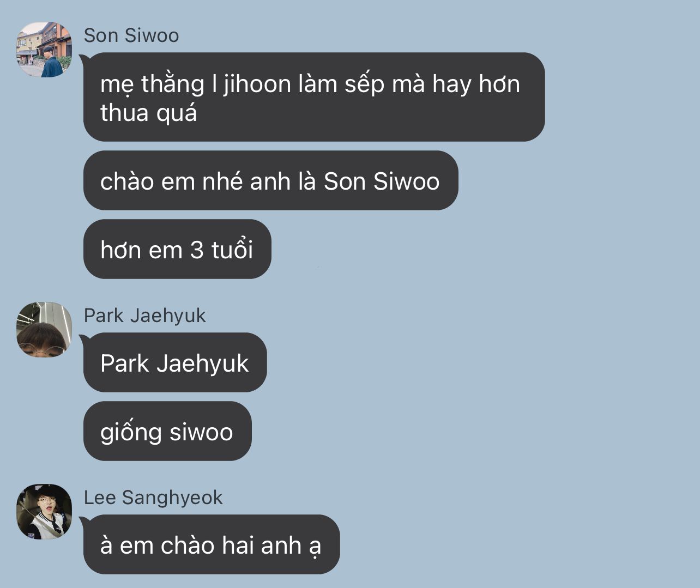This screenshot has height=588, width=700.
Task: Select the message "à em chào hai anh ạ"
Action: [x=212, y=544]
